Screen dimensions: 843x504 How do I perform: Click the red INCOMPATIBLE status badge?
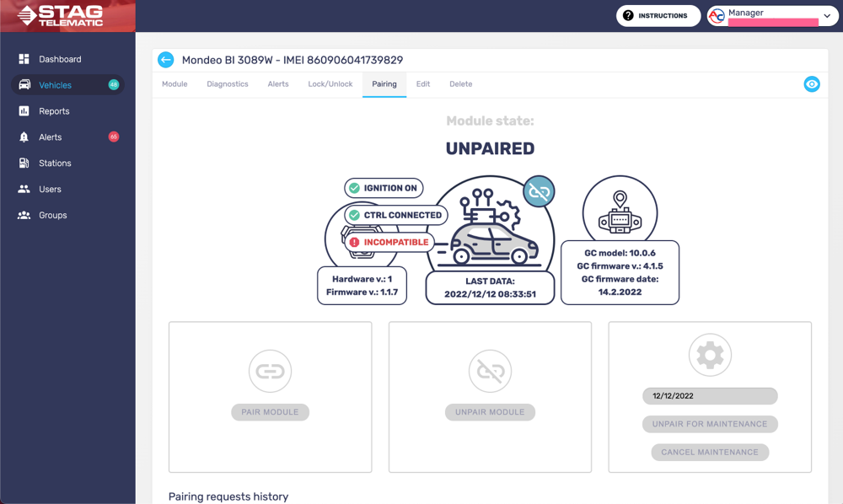(x=389, y=243)
